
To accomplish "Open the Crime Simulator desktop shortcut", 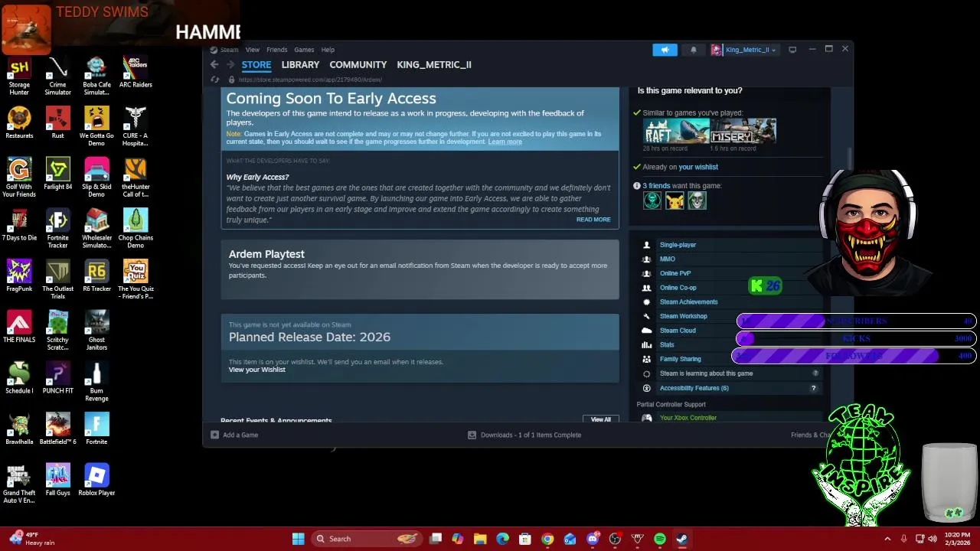I will tap(57, 77).
